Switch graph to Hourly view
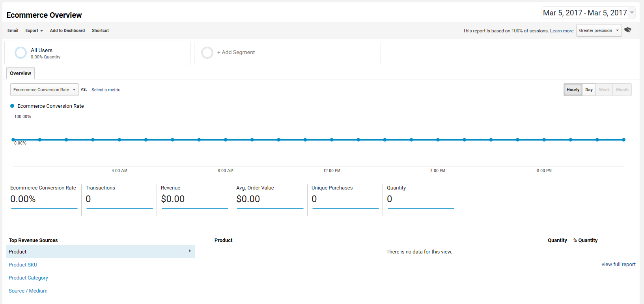The height and width of the screenshot is (304, 644). (x=573, y=90)
